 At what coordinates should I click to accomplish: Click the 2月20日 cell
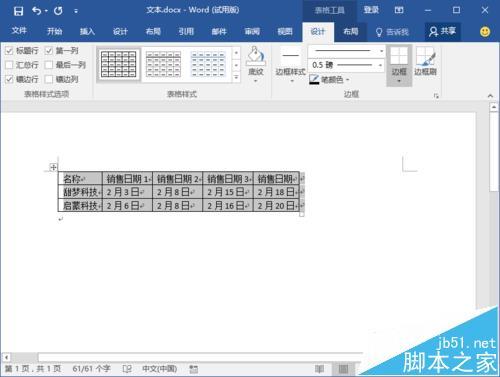pos(277,205)
